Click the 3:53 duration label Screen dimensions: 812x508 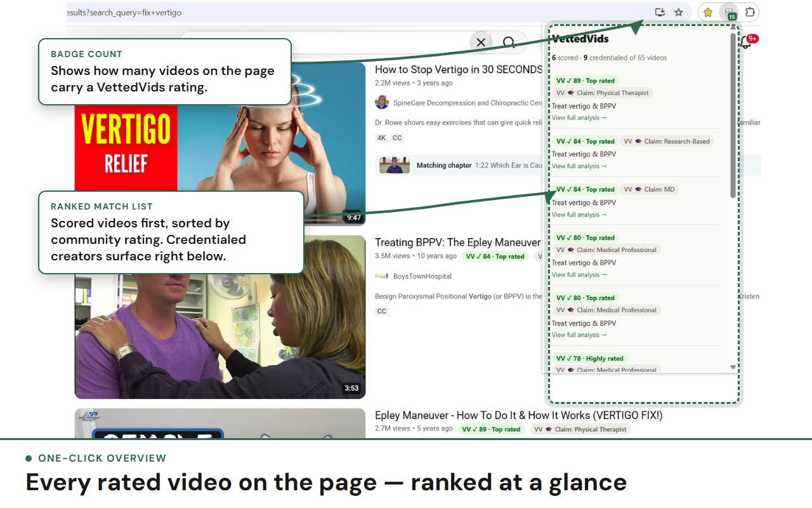pyautogui.click(x=351, y=388)
